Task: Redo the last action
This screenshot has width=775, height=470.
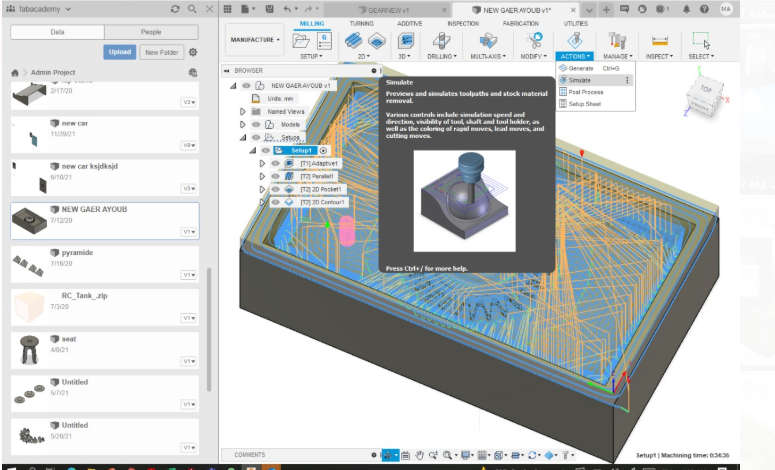Action: pyautogui.click(x=308, y=9)
